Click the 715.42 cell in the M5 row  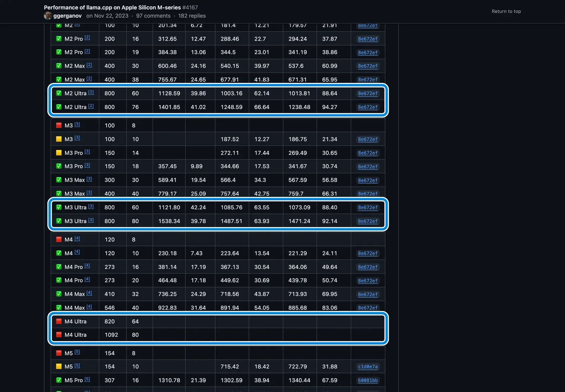tap(230, 367)
